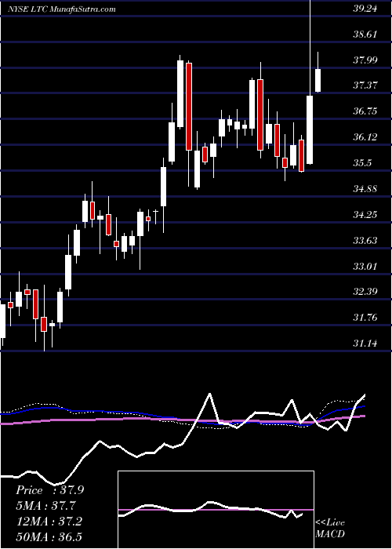Click the 37.37 price axis label
Image resolution: width=392 pixels, height=549 pixels.
(365, 85)
